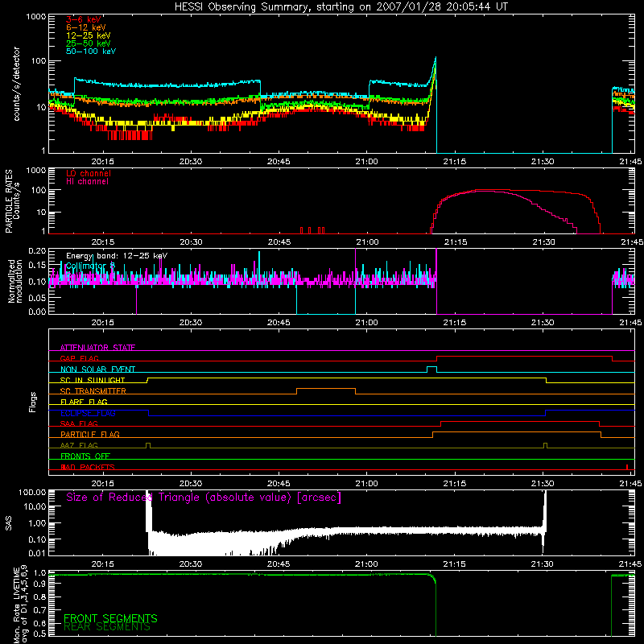
Task: Click the HI channel legend label
Action: pos(88,181)
